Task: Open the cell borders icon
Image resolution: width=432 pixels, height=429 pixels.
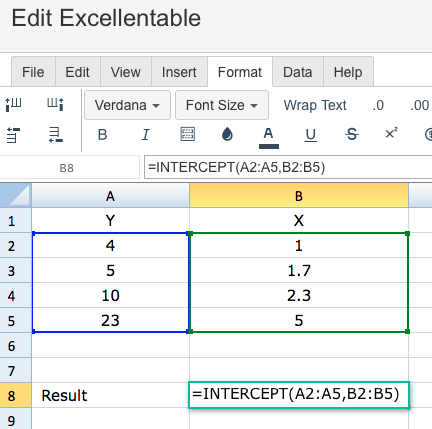Action: (x=188, y=134)
